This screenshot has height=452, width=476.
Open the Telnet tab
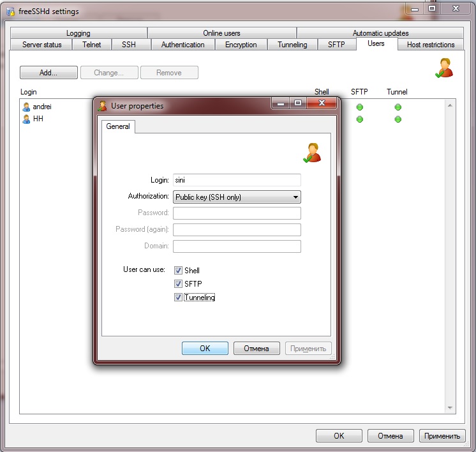tap(92, 45)
